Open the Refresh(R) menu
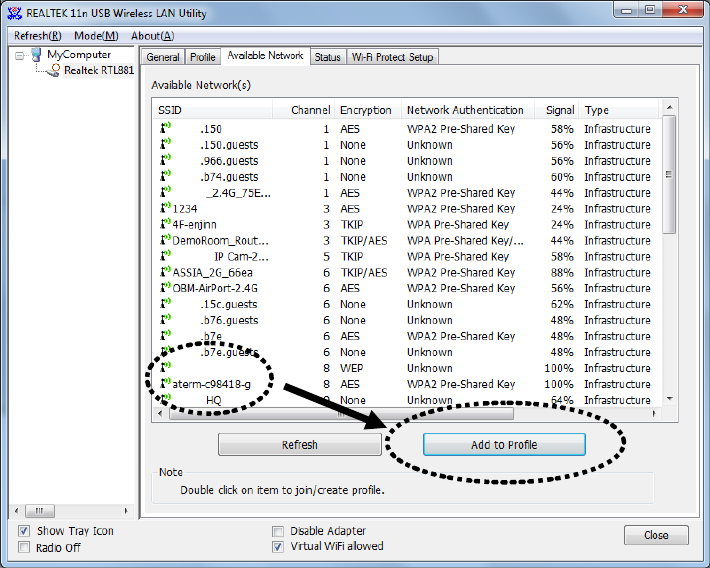The height and width of the screenshot is (568, 710). pos(38,36)
